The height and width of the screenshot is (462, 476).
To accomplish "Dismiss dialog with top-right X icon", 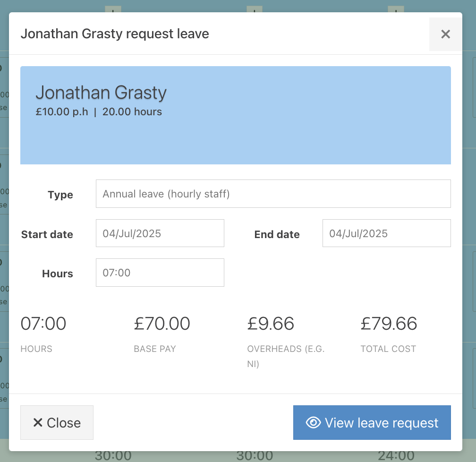I will click(x=445, y=34).
